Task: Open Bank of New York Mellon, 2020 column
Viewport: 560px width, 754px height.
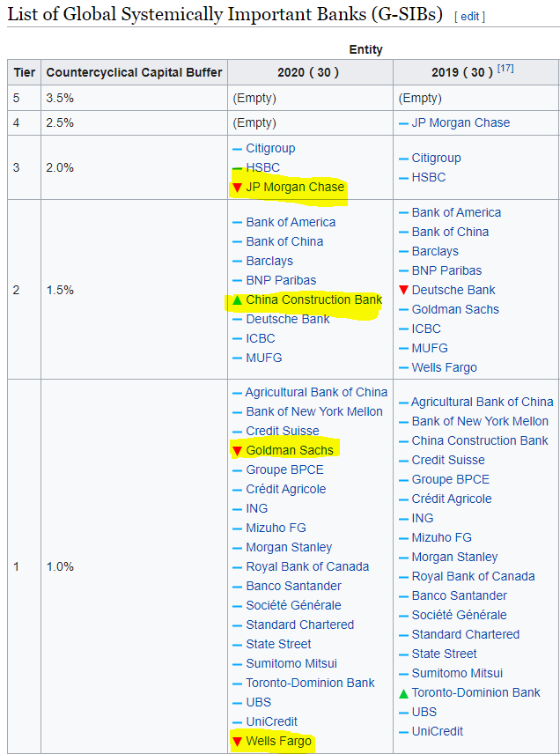Action: tap(314, 411)
